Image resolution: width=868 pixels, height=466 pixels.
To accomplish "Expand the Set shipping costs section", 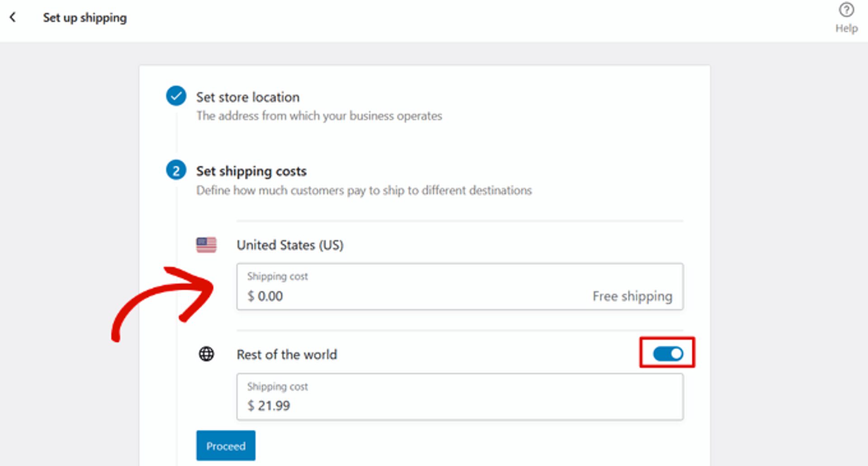I will (x=251, y=171).
